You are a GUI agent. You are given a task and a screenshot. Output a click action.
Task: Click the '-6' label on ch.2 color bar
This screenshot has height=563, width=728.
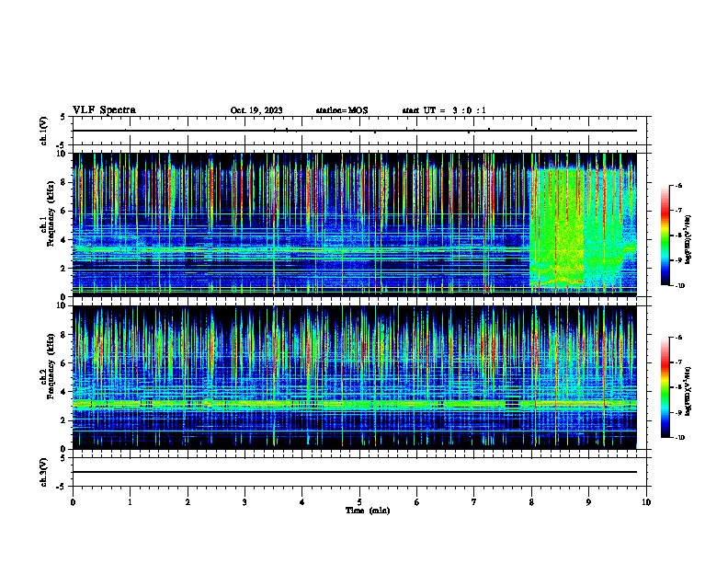pyautogui.click(x=678, y=338)
